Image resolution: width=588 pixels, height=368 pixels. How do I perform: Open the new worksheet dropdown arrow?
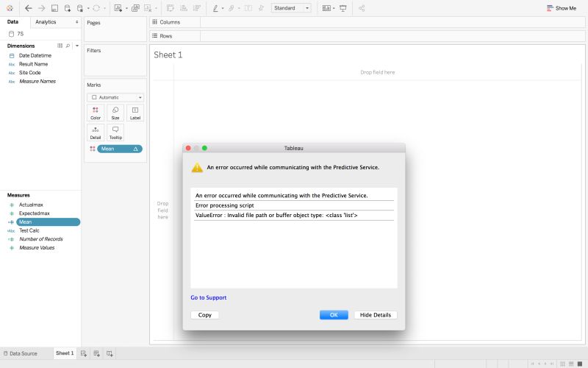[126, 8]
